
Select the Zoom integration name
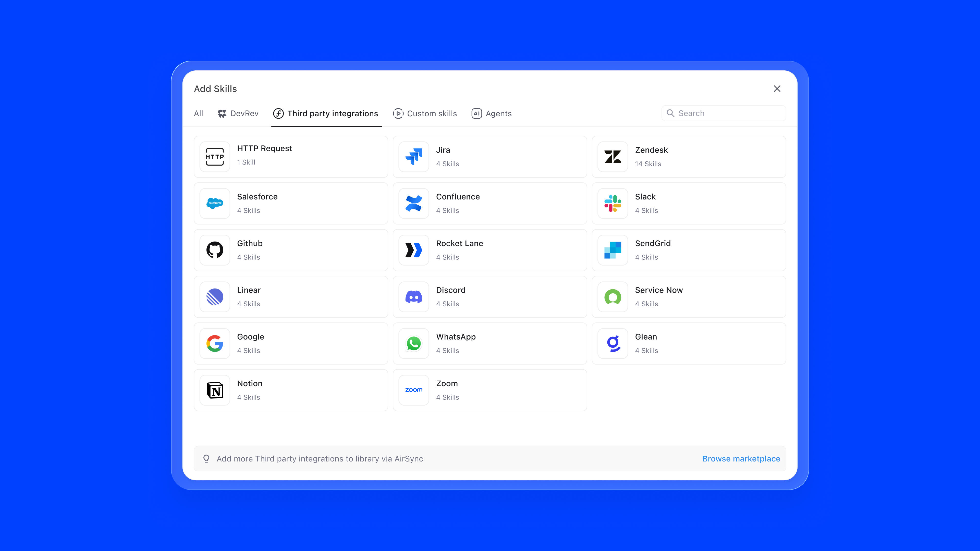coord(447,383)
